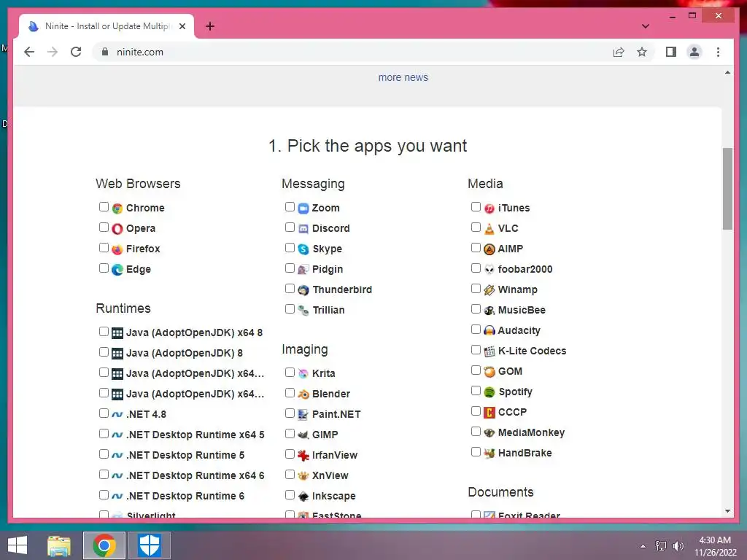Click the more news link
This screenshot has height=560, width=747.
coord(403,77)
